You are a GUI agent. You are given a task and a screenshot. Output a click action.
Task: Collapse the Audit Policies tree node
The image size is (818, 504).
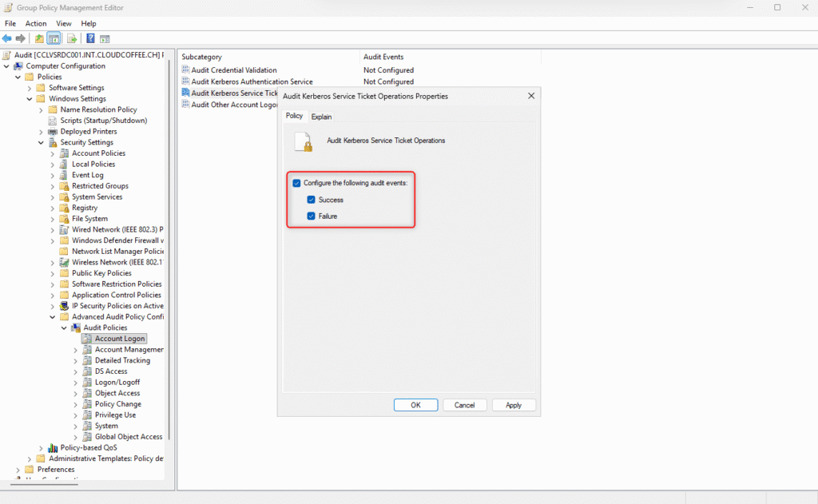tap(65, 328)
